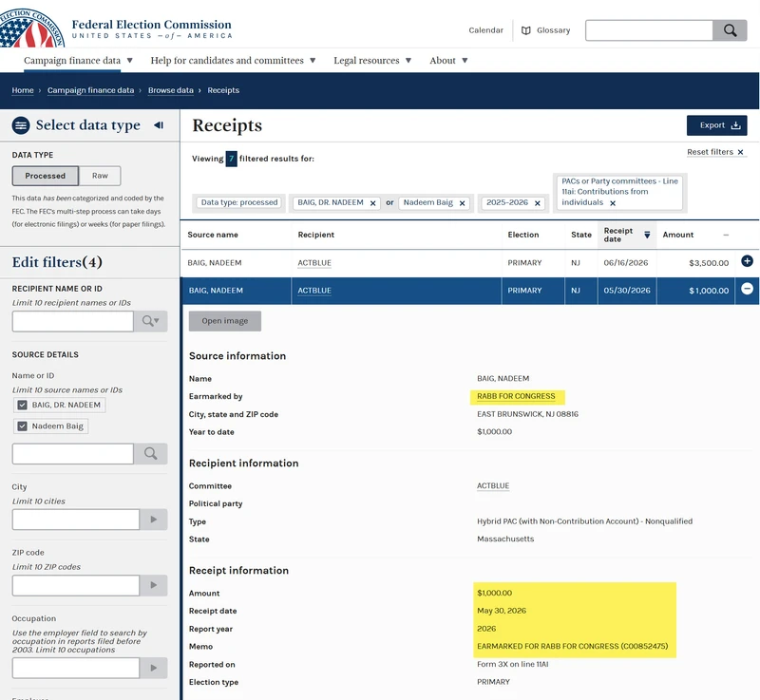Open the data type menu icon
Image resolution: width=760 pixels, height=700 pixels.
[x=21, y=125]
